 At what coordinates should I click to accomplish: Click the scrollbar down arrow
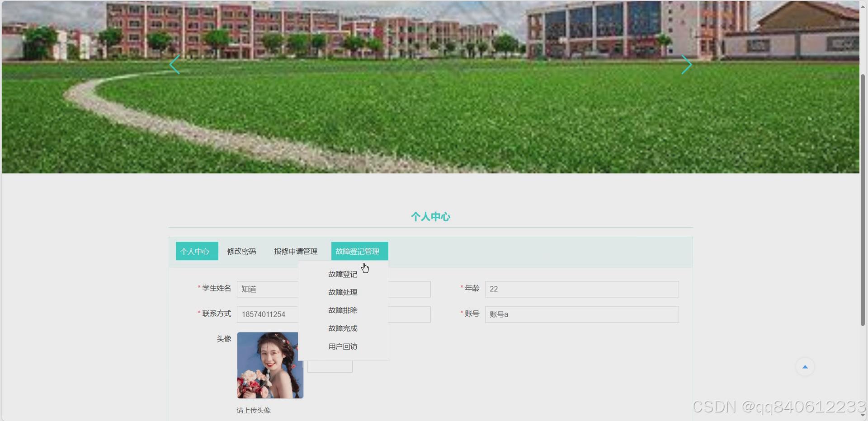(x=863, y=416)
